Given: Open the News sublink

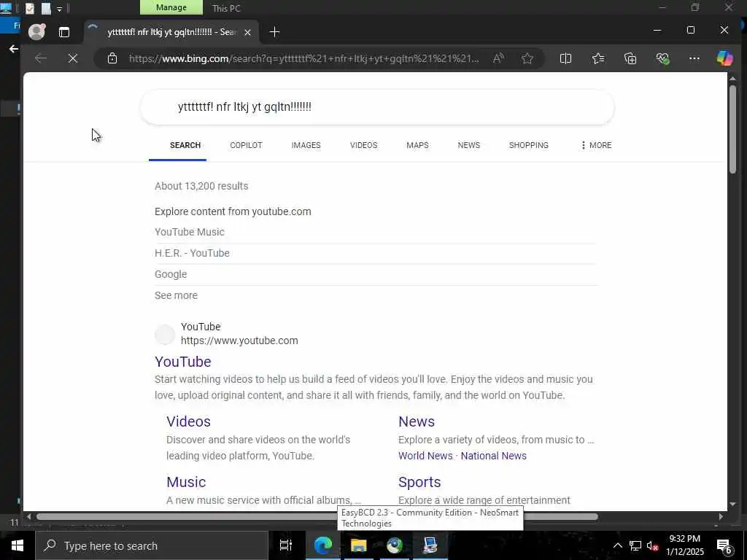Looking at the screenshot, I should [x=417, y=421].
